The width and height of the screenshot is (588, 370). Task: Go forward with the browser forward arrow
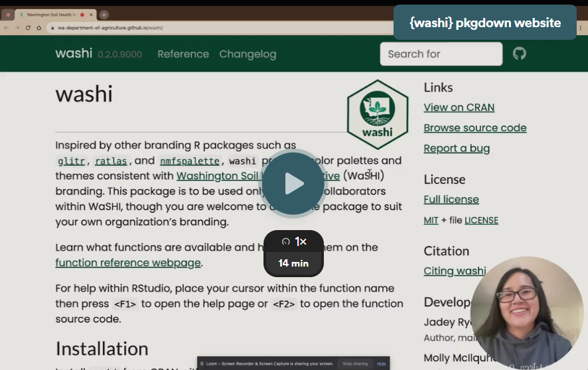tap(17, 28)
